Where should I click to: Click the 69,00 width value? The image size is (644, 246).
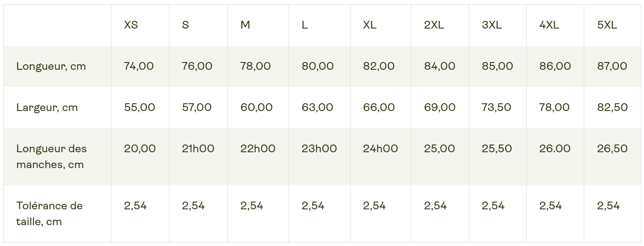coord(440,107)
